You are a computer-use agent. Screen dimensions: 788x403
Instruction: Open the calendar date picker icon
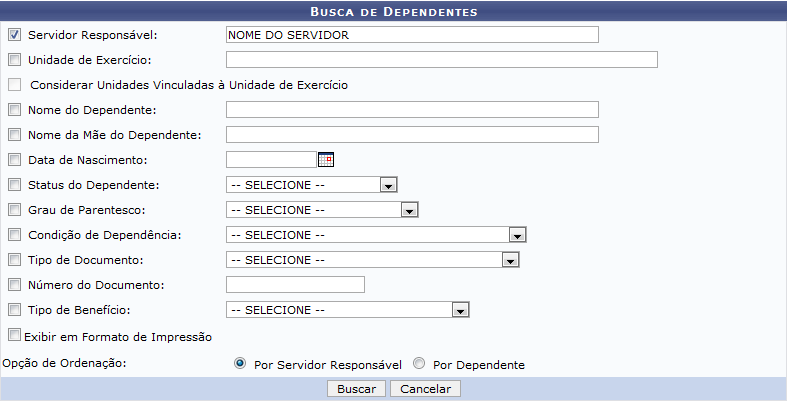325,159
